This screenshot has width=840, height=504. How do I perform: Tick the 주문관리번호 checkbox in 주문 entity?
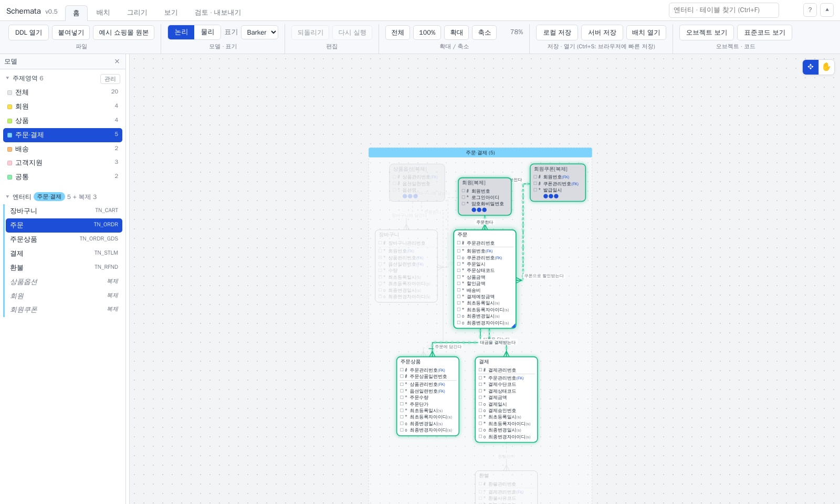click(x=459, y=243)
